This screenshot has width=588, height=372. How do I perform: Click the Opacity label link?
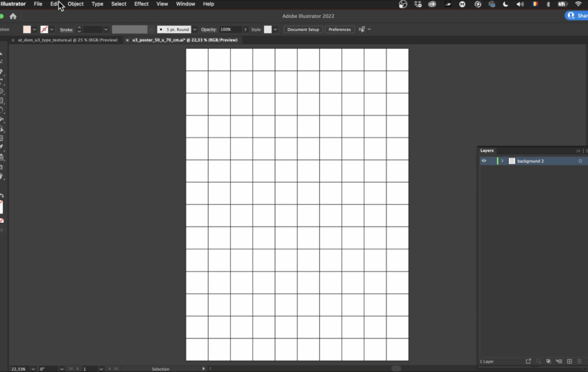coord(209,29)
